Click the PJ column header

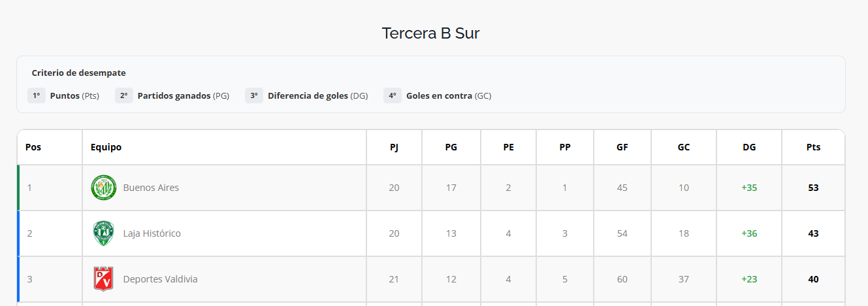pyautogui.click(x=394, y=147)
